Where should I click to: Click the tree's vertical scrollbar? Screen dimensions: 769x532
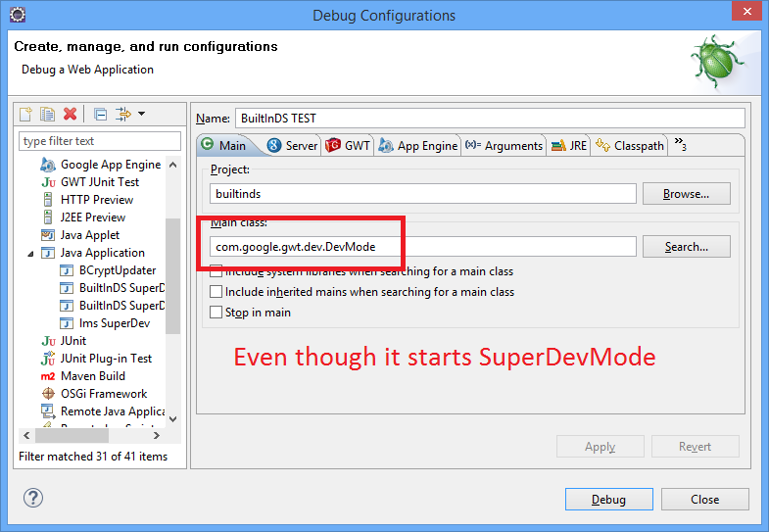(x=173, y=275)
